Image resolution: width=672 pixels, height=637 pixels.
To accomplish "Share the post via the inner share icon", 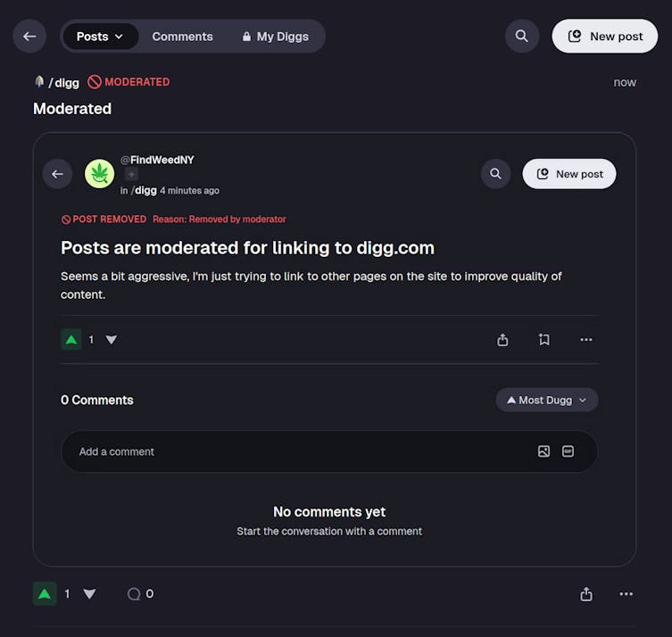I will (502, 340).
